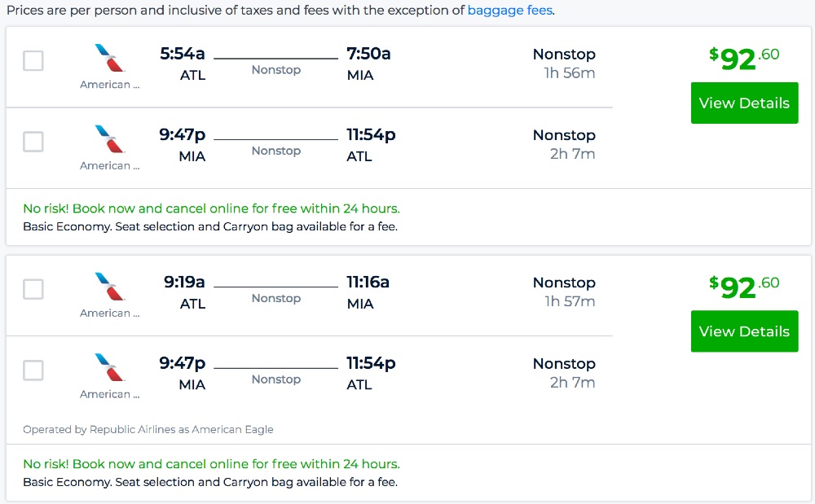This screenshot has height=504, width=815.
Task: Click American Airlines logo on 9:19a flight
Action: (109, 287)
